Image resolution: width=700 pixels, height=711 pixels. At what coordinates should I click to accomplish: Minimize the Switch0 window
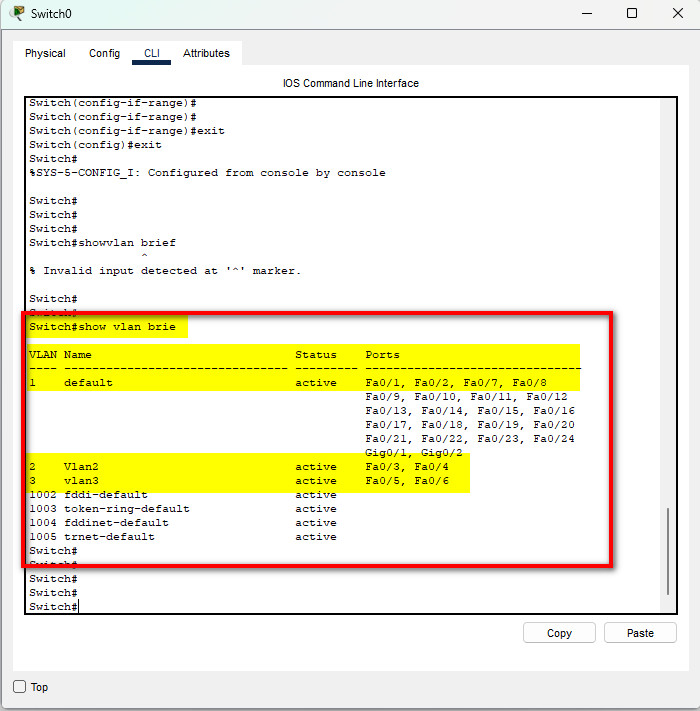[585, 14]
